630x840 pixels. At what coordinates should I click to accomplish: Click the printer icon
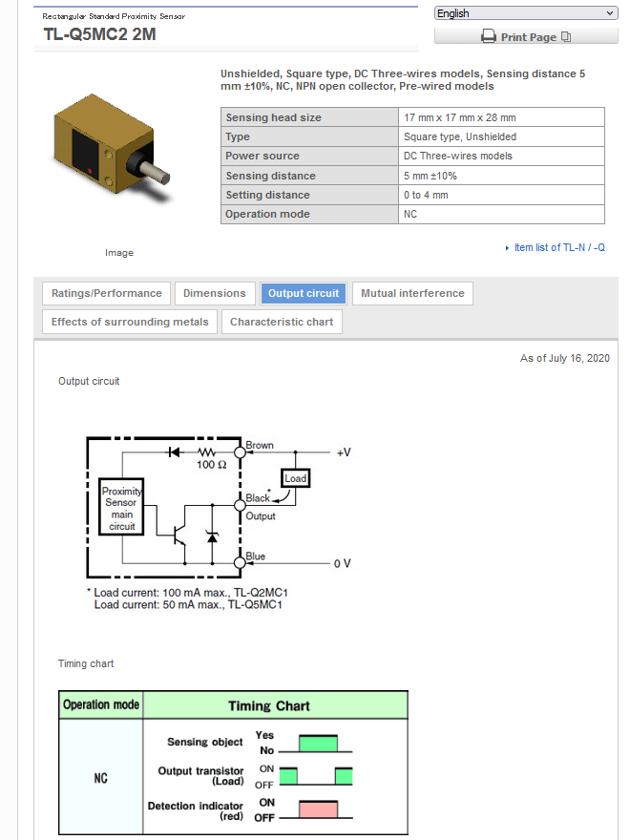488,36
